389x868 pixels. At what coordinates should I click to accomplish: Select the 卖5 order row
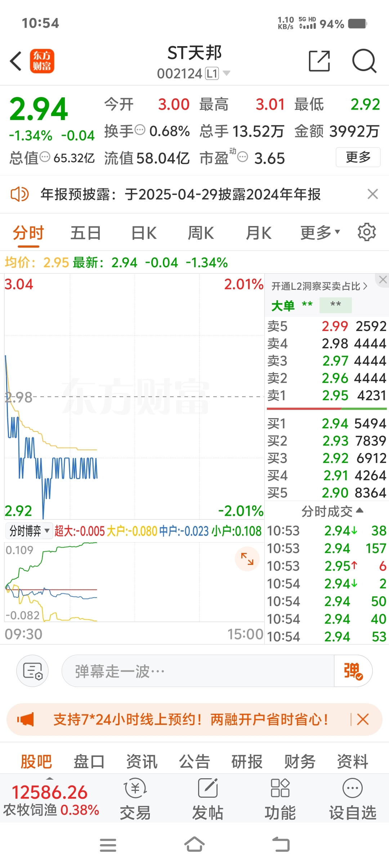click(x=327, y=326)
